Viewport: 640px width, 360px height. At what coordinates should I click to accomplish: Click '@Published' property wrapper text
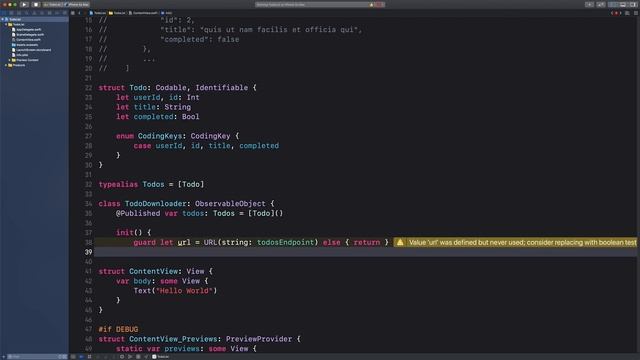click(138, 213)
